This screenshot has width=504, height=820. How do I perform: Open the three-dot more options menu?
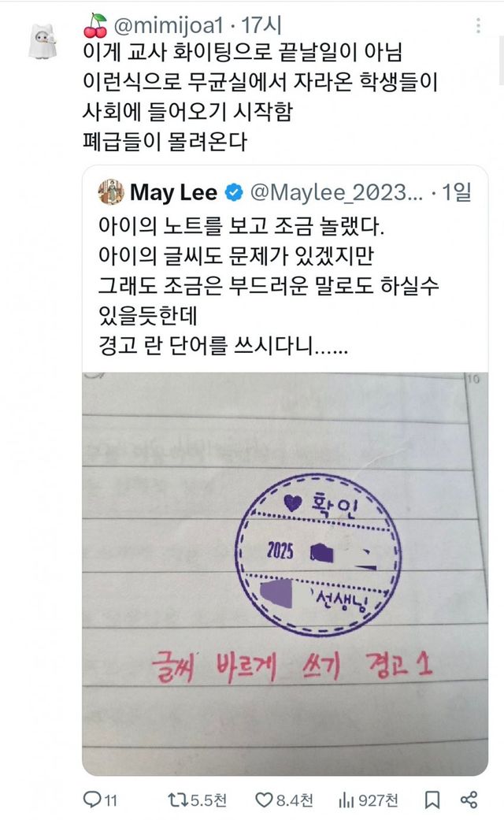coord(478,26)
